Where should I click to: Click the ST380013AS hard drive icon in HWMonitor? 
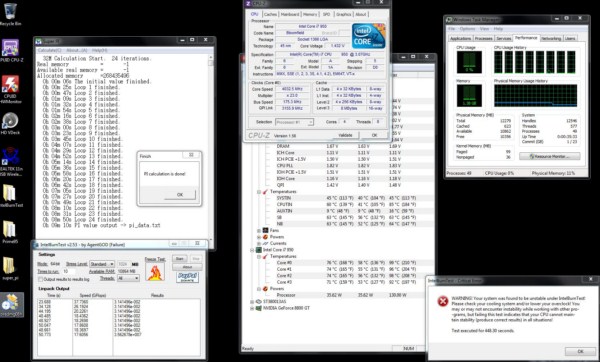[x=259, y=302]
